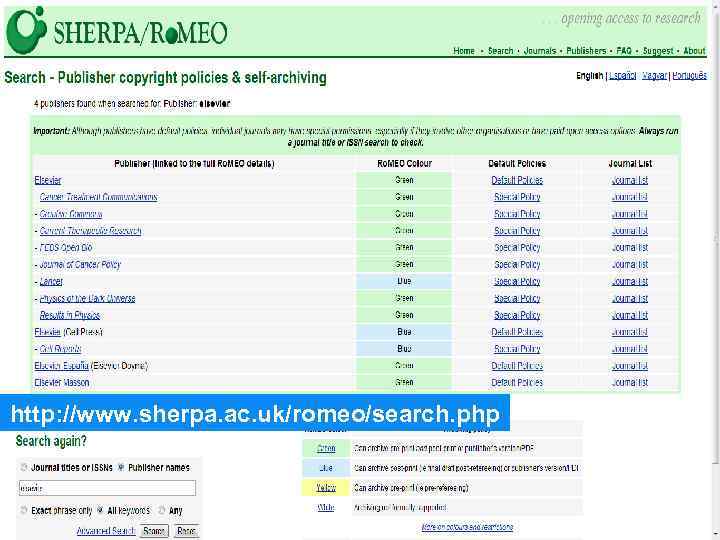720x540 pixels.
Task: Open Journal List for Cell Reports
Action: 630,349
